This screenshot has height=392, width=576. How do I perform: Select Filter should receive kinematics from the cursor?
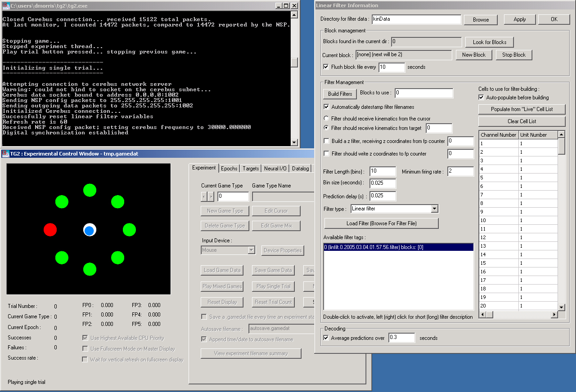pyautogui.click(x=326, y=119)
